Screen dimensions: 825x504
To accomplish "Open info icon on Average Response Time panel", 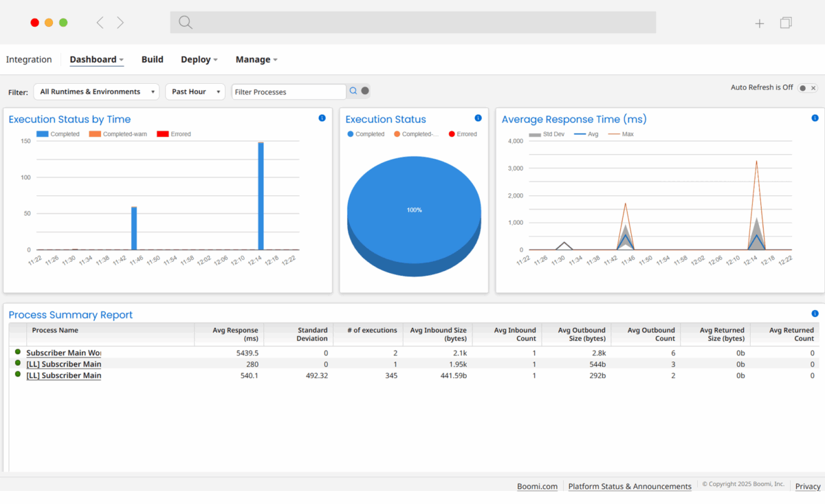I will tap(815, 118).
